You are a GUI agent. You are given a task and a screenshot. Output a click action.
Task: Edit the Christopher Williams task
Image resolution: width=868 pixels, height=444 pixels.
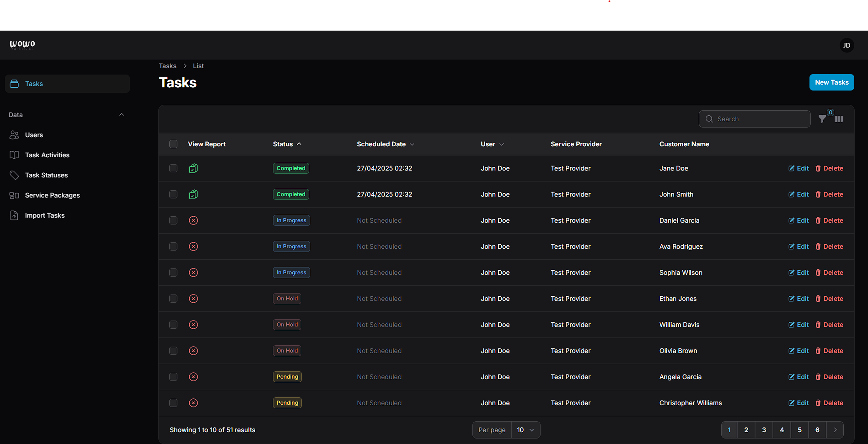click(x=798, y=403)
